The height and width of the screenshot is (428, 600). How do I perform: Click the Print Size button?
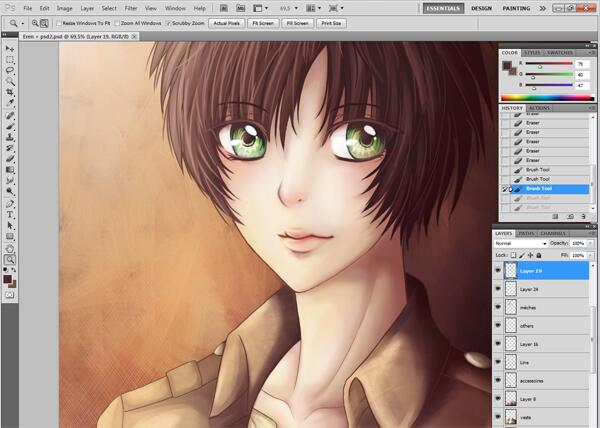click(x=331, y=23)
